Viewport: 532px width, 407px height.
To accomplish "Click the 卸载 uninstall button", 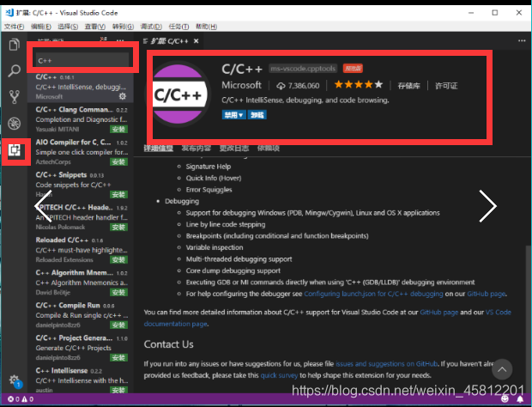I will pos(257,115).
